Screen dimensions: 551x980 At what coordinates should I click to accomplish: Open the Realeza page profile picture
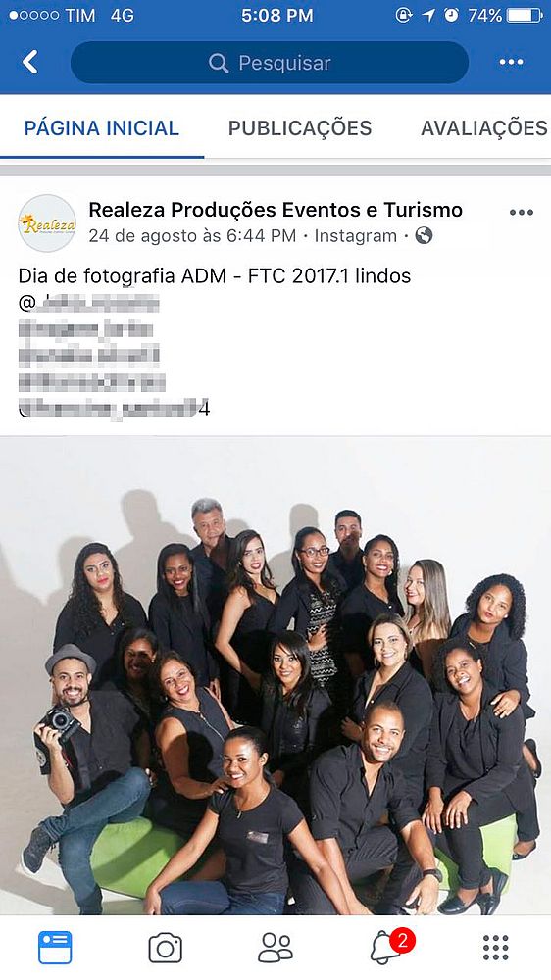click(47, 223)
